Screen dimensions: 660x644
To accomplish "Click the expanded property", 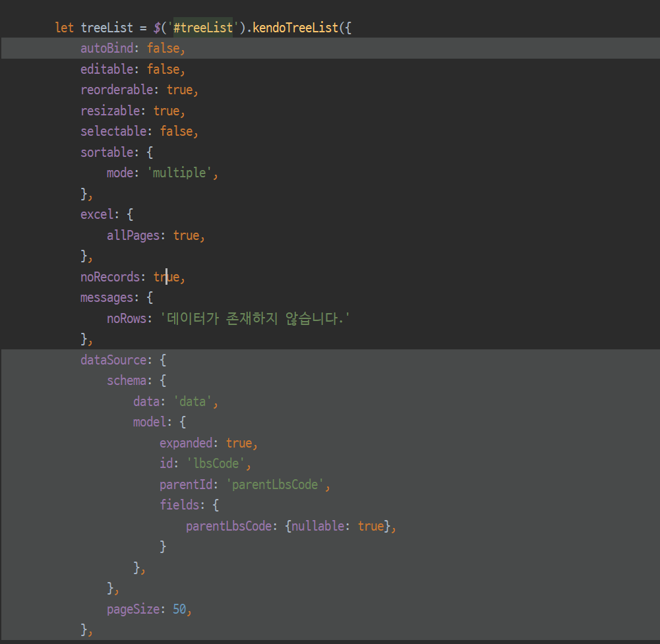I will point(186,443).
